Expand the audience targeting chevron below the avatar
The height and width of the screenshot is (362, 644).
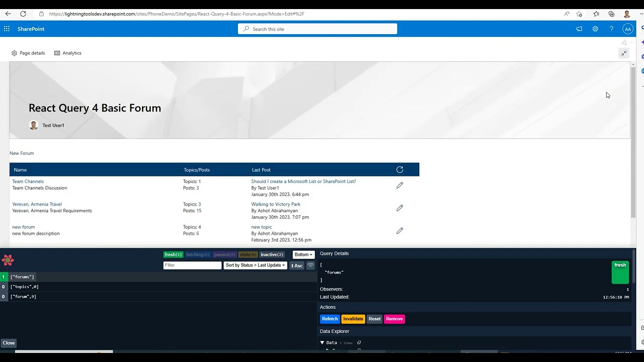631,42
